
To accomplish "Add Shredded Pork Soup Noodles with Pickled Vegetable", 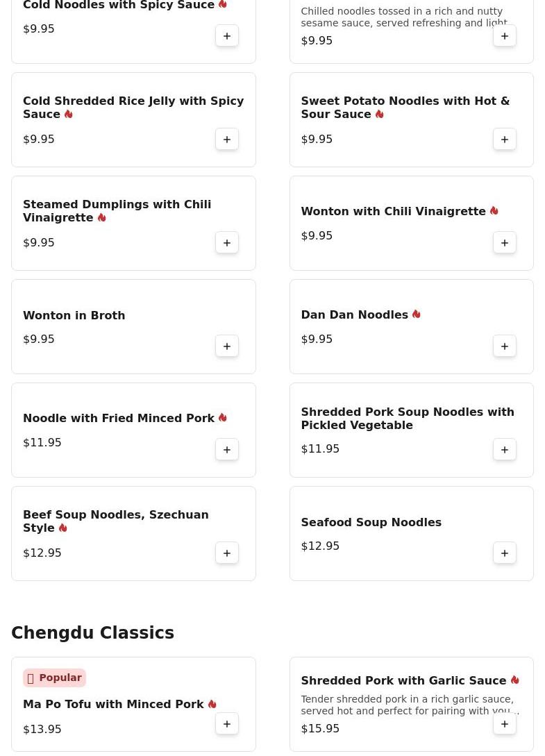I will [x=505, y=450].
